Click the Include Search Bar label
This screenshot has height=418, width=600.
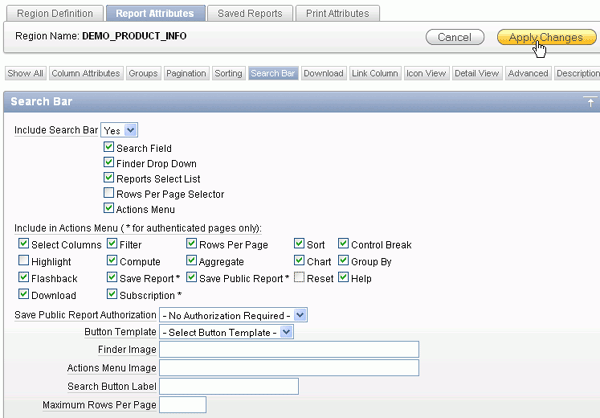[x=56, y=130]
